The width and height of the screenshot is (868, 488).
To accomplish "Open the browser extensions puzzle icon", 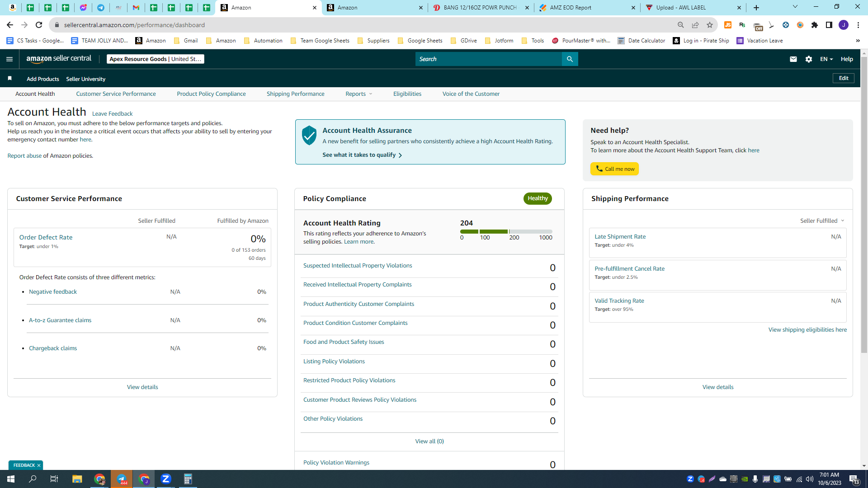I will coord(815,25).
